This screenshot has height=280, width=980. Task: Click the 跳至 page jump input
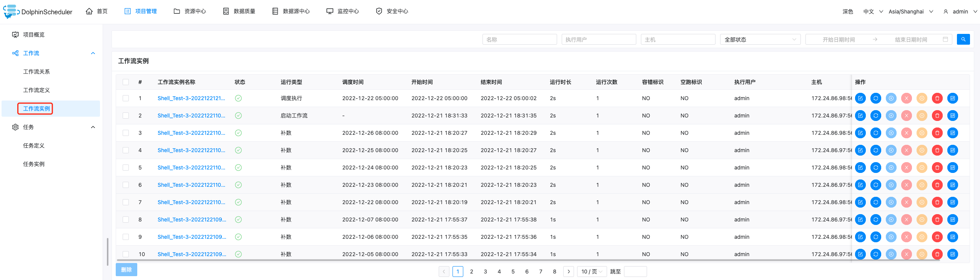636,272
